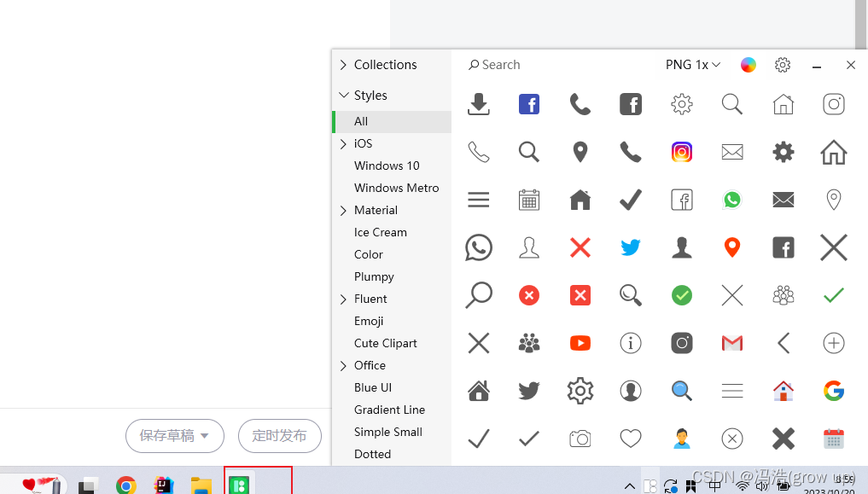Select the Windows Metro style
The width and height of the screenshot is (868, 494).
pyautogui.click(x=396, y=188)
